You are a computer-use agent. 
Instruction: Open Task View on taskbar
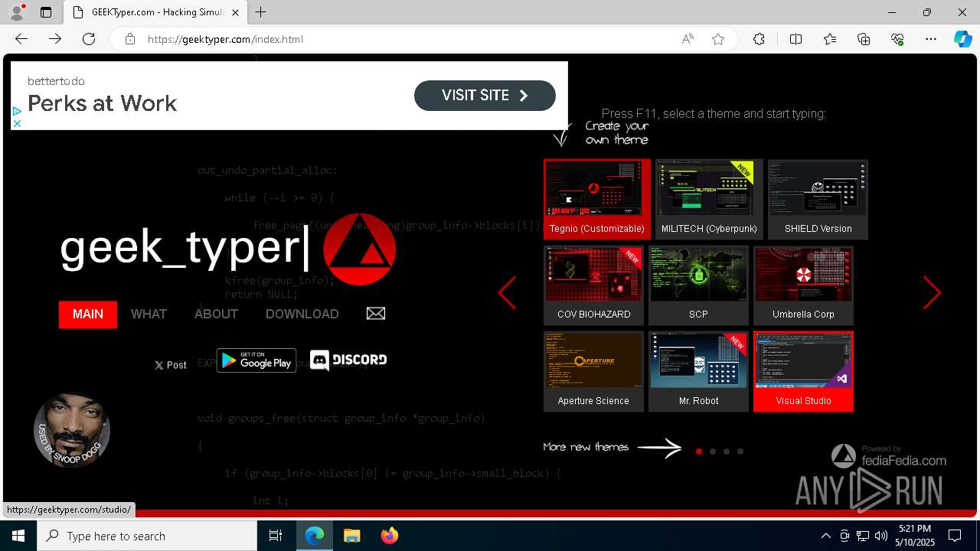(x=276, y=536)
